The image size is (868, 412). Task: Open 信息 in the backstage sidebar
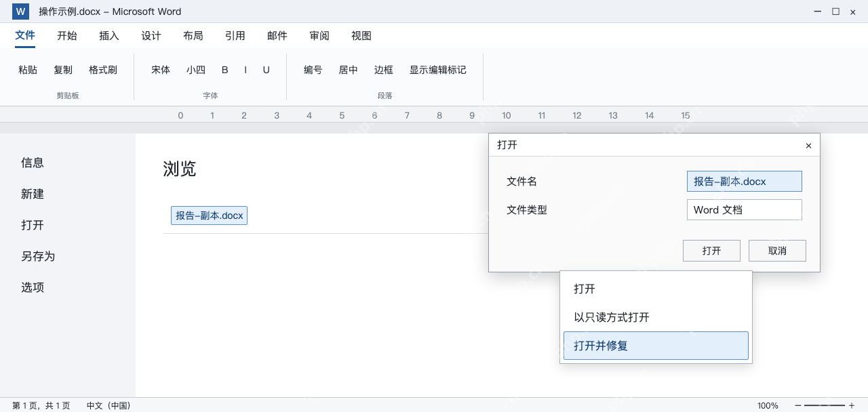click(33, 163)
